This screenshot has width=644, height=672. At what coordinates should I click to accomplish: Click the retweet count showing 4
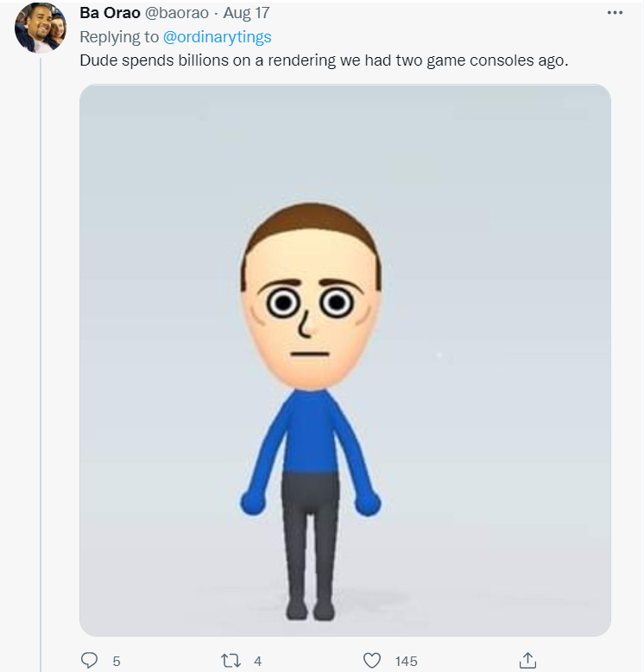coord(257,662)
